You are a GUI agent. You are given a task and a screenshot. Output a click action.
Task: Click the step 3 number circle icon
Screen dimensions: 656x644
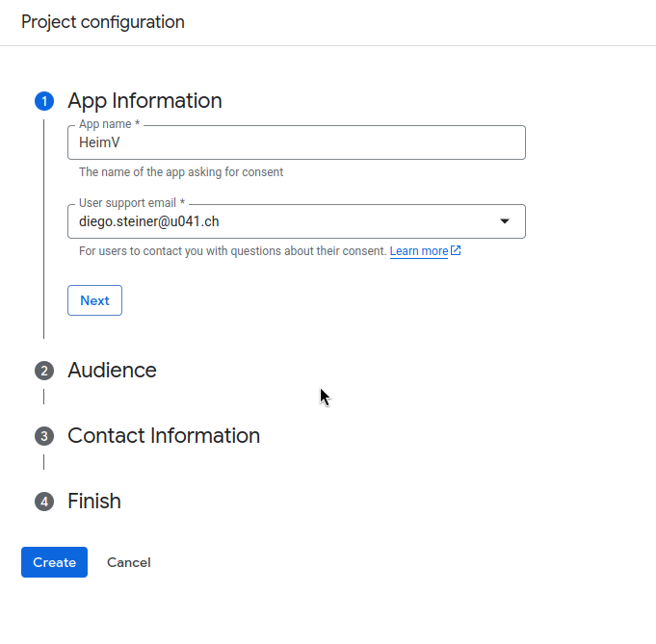(44, 436)
